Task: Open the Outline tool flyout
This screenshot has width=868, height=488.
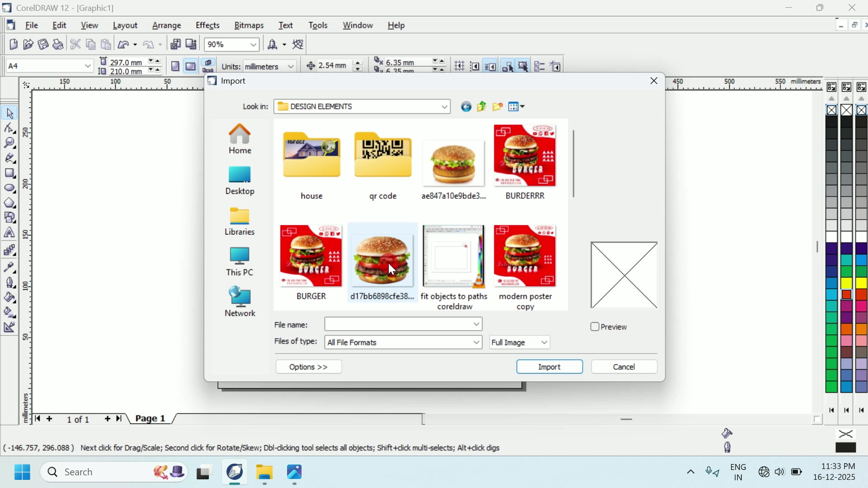Action: (10, 283)
